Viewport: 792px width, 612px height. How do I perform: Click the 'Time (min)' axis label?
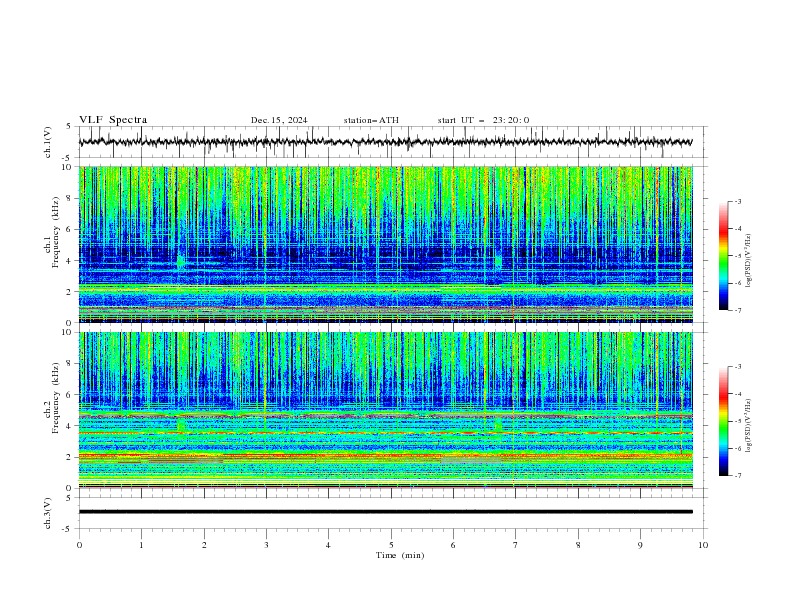(400, 555)
